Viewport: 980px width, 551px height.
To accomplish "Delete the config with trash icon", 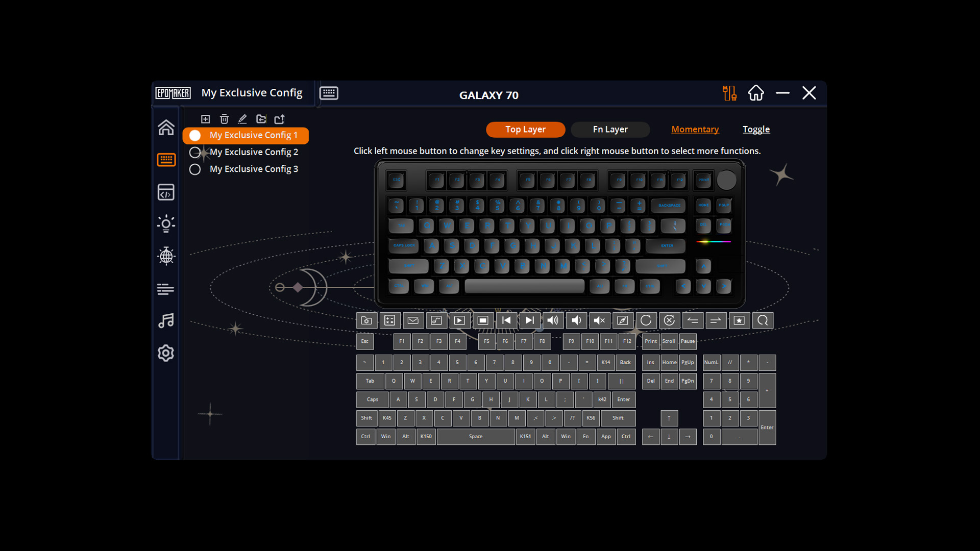I will tap(224, 119).
